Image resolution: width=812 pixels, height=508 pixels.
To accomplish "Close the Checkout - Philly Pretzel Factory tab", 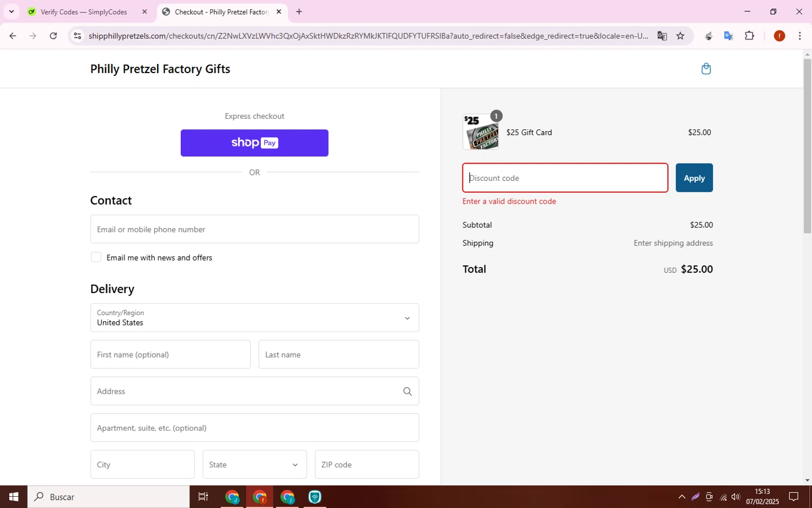I will (279, 12).
